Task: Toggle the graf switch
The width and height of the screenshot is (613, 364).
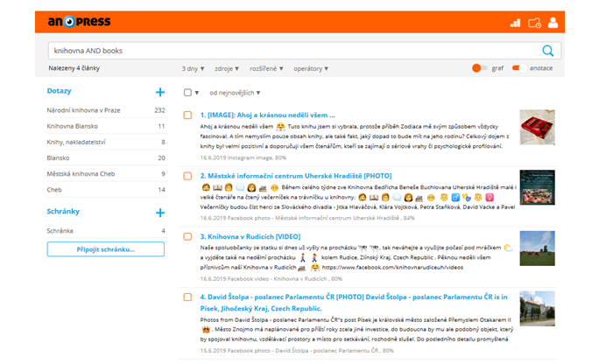Action: [478, 67]
